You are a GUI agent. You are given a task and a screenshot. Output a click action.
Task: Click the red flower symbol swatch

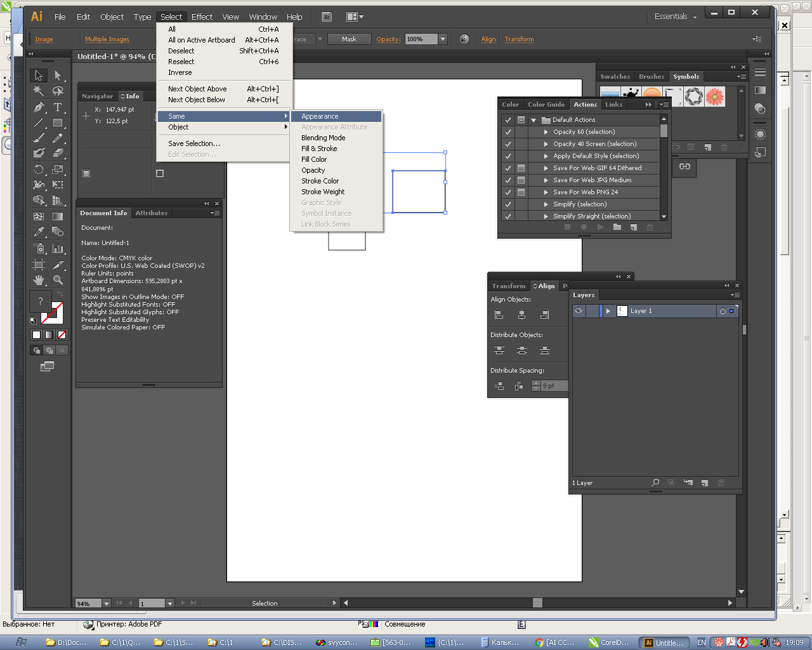715,96
